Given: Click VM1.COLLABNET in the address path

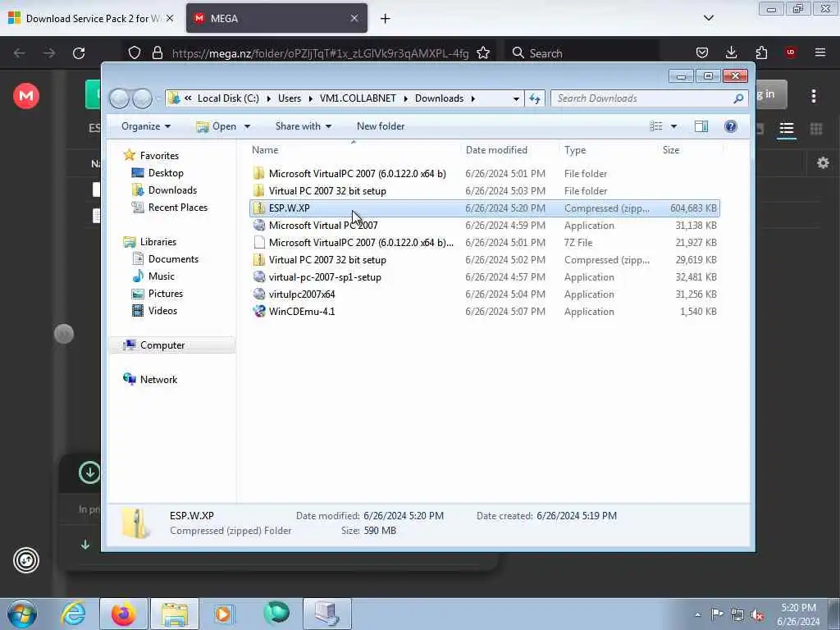Looking at the screenshot, I should (358, 98).
